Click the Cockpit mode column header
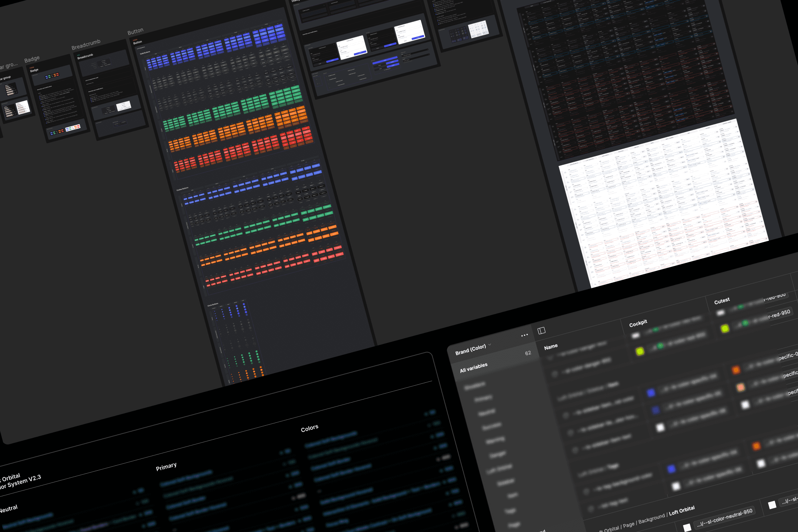 [638, 323]
